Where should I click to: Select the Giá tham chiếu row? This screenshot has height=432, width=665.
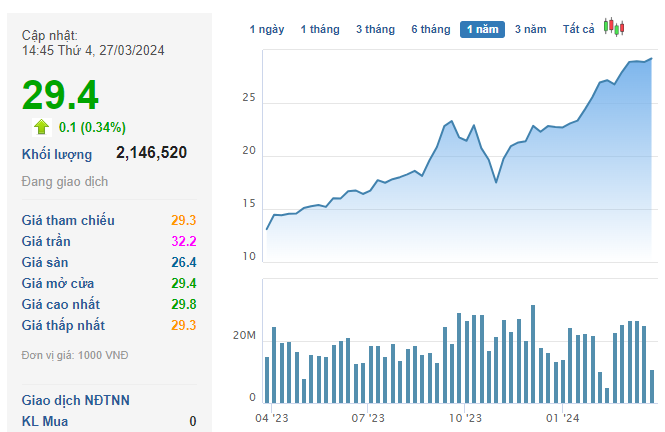tap(108, 220)
